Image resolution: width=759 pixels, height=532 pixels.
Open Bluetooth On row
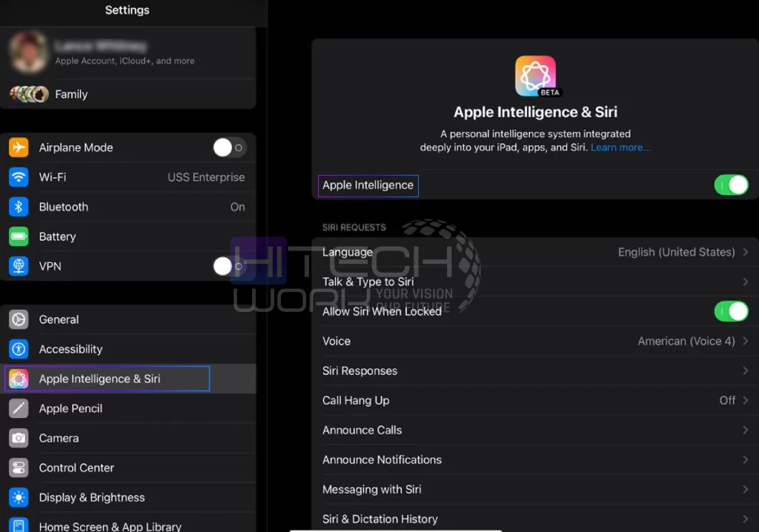128,207
